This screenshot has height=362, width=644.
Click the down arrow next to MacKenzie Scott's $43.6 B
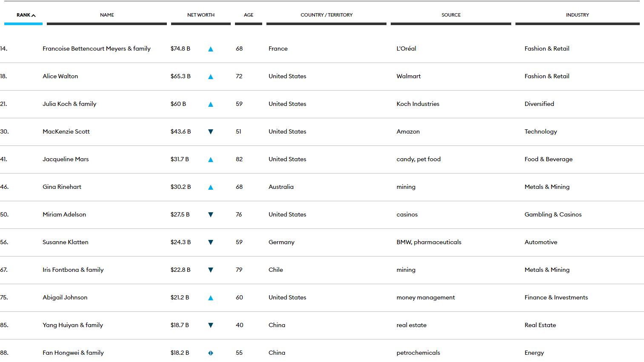[x=210, y=132]
